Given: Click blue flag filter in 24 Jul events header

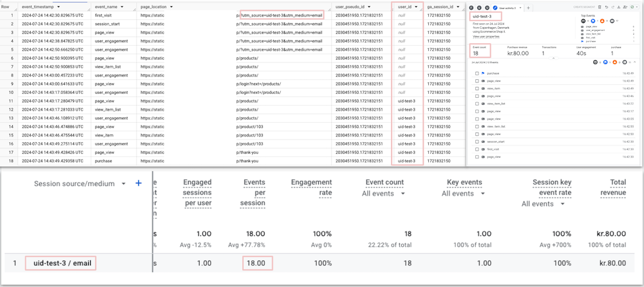Looking at the screenshot, I should [x=605, y=62].
